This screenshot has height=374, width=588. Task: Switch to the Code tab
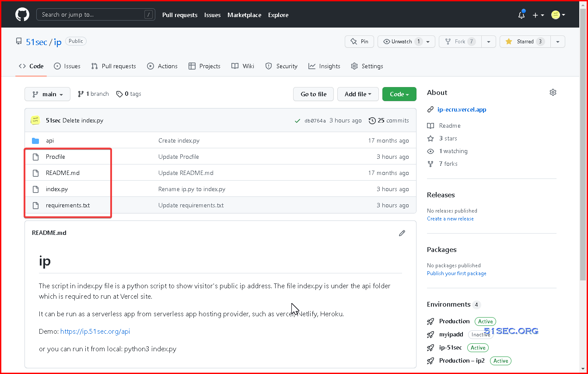pyautogui.click(x=31, y=66)
